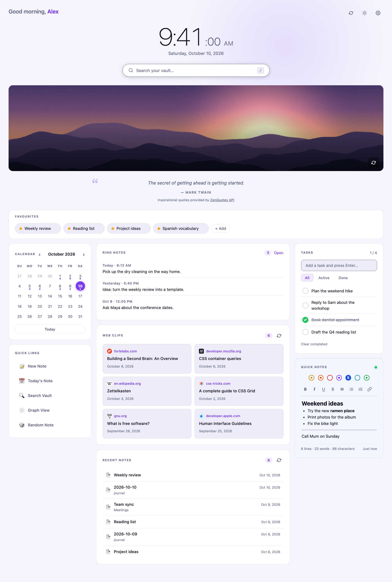
Task: Apply underline formatting in Quick Notes
Action: pos(323,389)
